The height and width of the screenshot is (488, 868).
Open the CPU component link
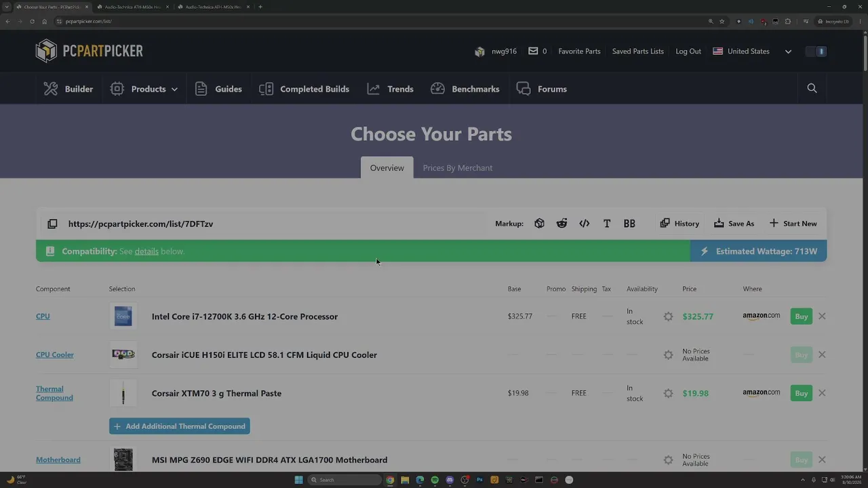coord(43,317)
